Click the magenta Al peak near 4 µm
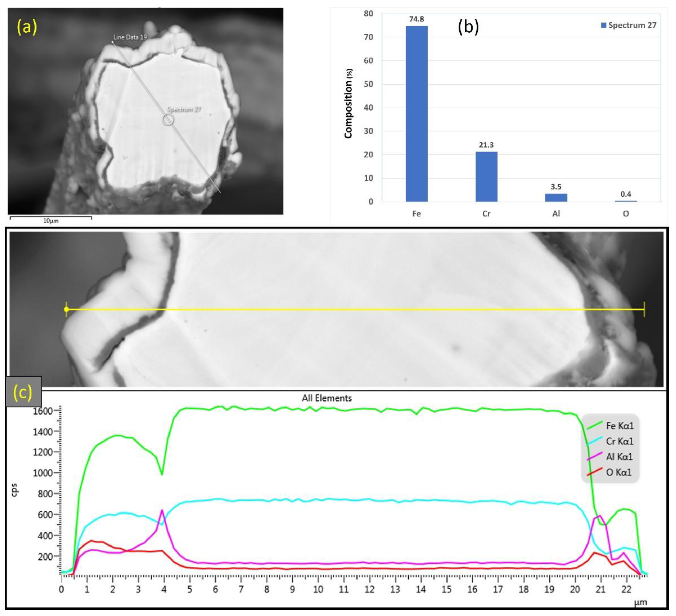The width and height of the screenshot is (676, 616). point(162,511)
